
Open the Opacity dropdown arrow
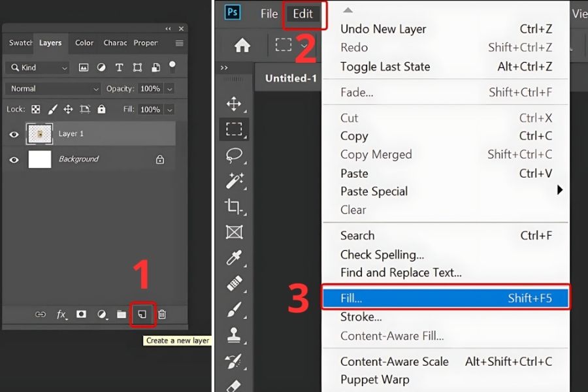click(x=170, y=89)
